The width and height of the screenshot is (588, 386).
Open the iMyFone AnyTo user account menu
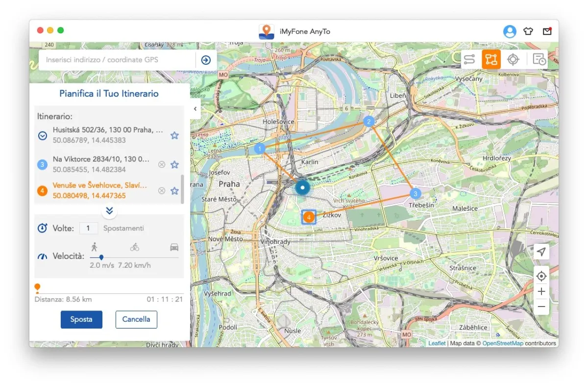coord(510,31)
